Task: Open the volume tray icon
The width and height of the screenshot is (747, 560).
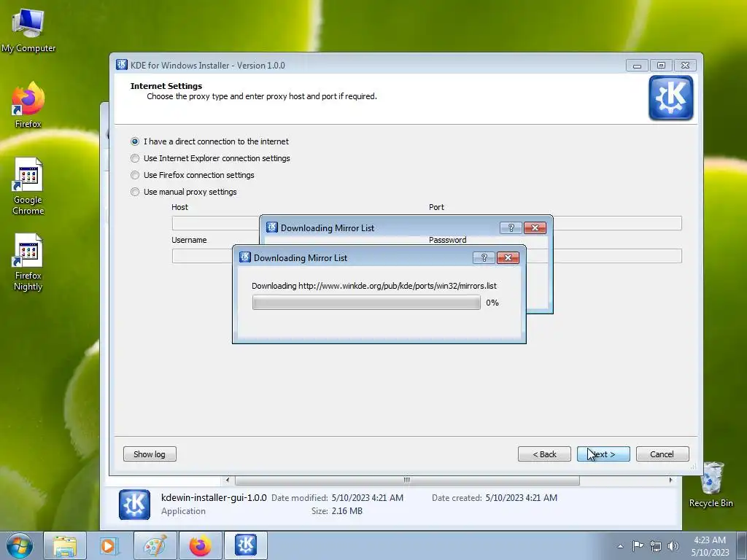Action: tap(673, 546)
